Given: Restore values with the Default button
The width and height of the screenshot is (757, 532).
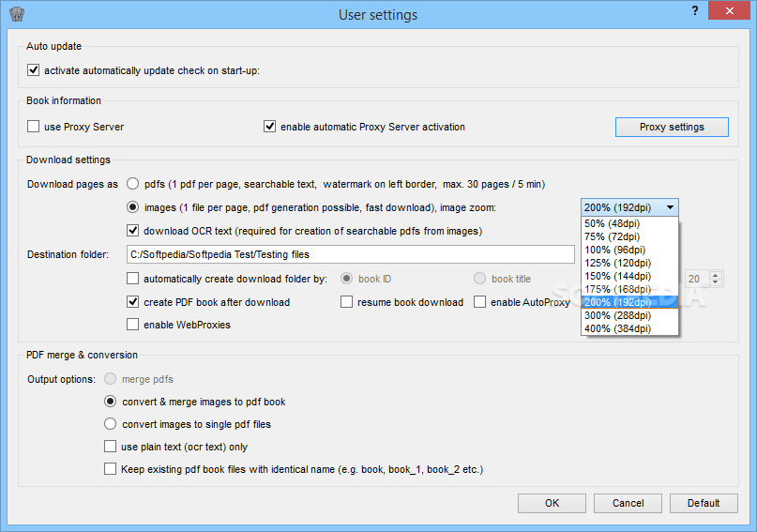Looking at the screenshot, I should click(x=704, y=503).
